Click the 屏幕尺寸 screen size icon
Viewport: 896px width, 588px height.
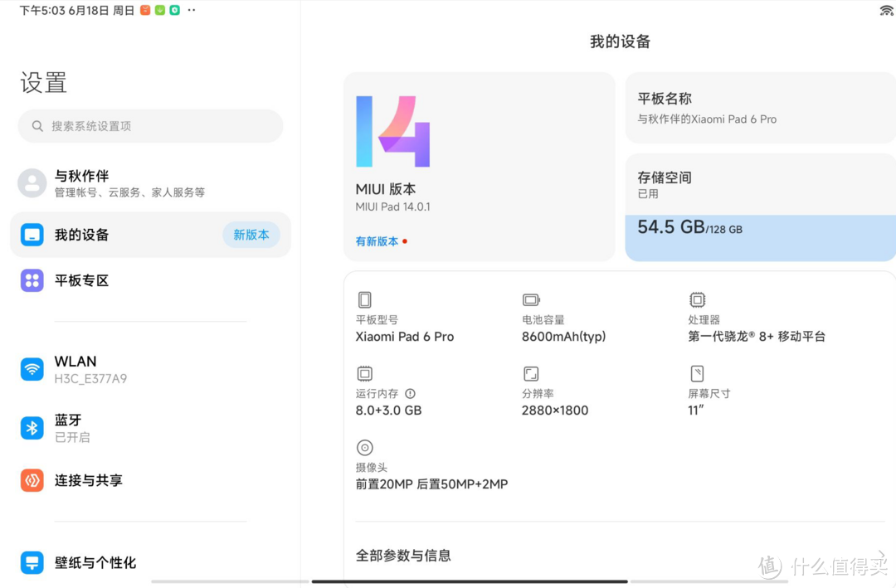click(697, 374)
